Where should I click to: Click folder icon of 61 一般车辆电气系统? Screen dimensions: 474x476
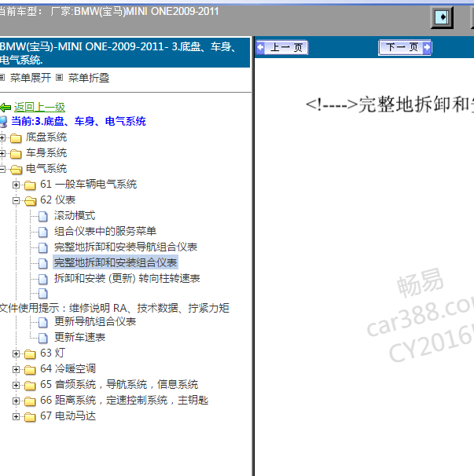(30, 185)
